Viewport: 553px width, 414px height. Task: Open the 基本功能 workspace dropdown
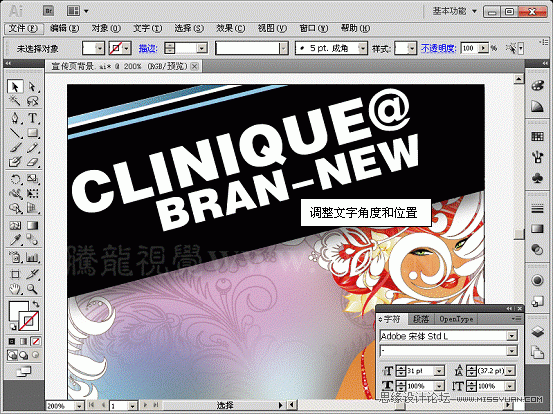(x=455, y=11)
